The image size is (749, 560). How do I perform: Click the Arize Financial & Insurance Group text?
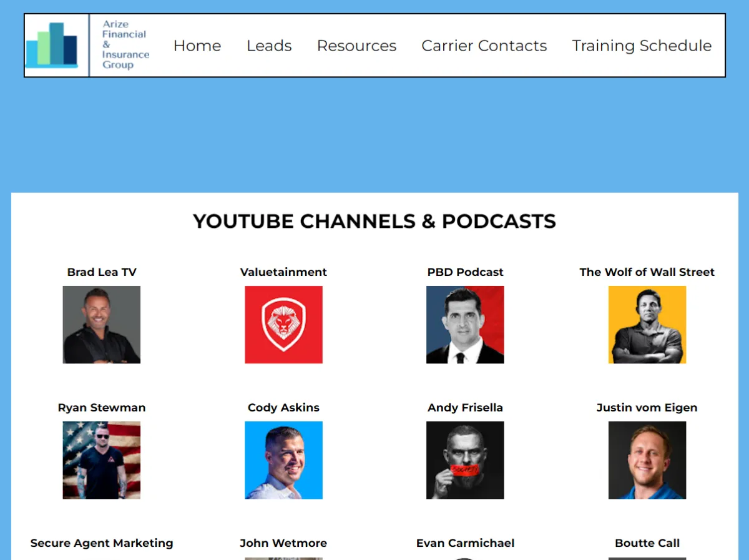(x=125, y=44)
